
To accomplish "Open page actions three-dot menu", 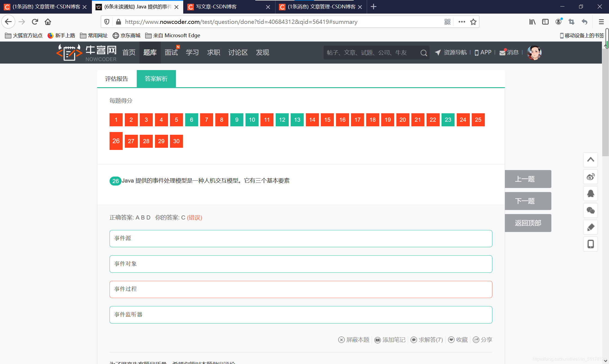I will 462,22.
